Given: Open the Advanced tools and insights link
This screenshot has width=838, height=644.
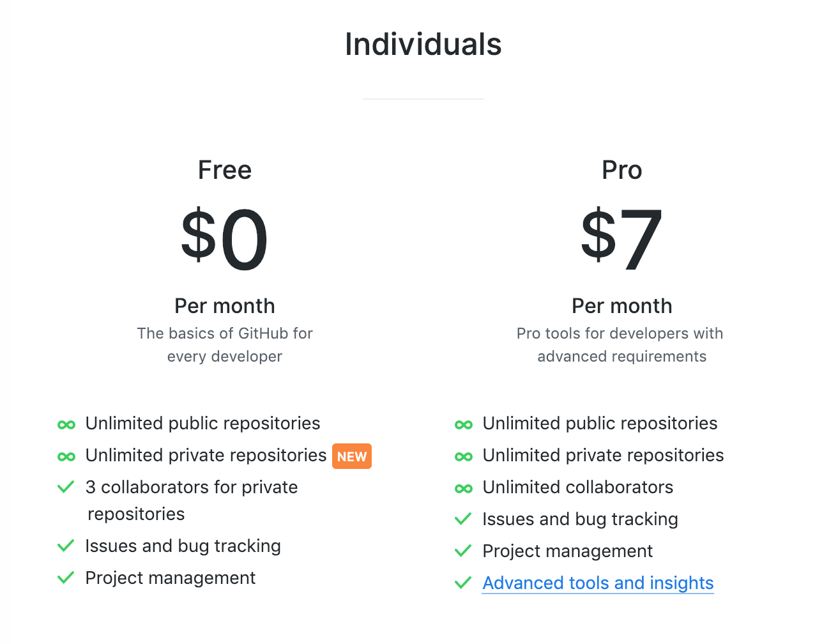Looking at the screenshot, I should [598, 583].
